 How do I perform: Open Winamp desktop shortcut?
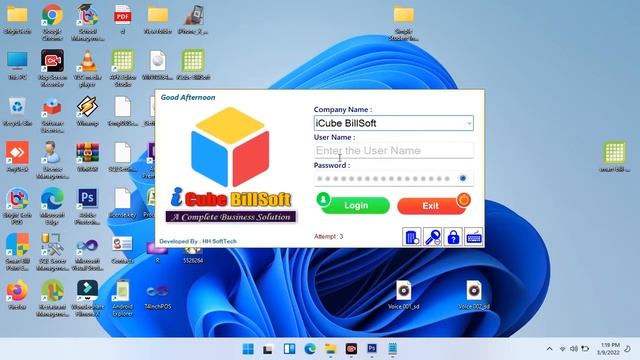(87, 111)
